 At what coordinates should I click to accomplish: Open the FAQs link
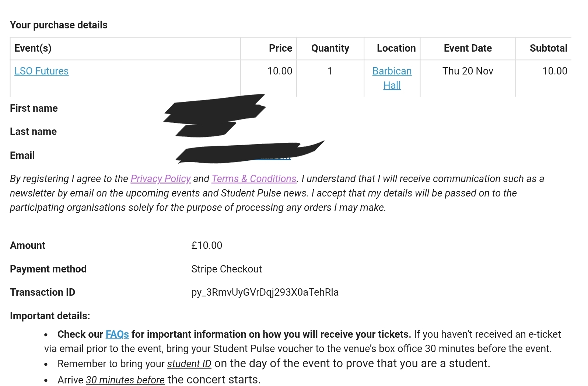tap(117, 334)
